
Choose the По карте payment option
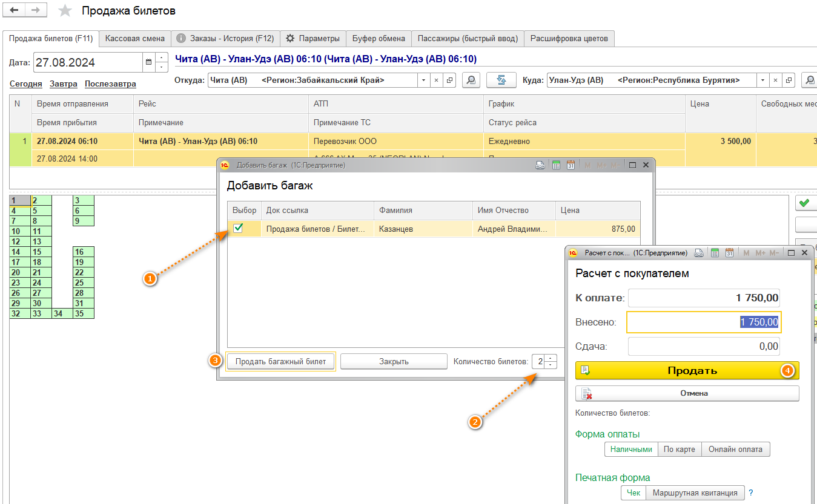point(679,450)
